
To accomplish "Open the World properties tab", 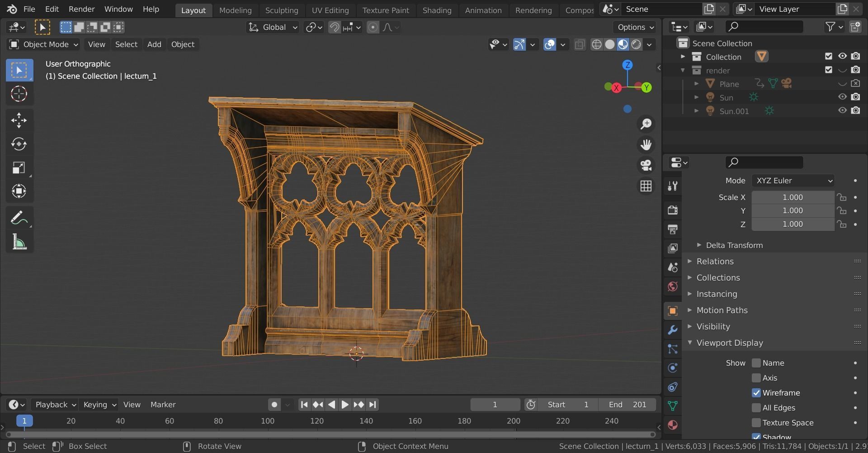I will 673,286.
